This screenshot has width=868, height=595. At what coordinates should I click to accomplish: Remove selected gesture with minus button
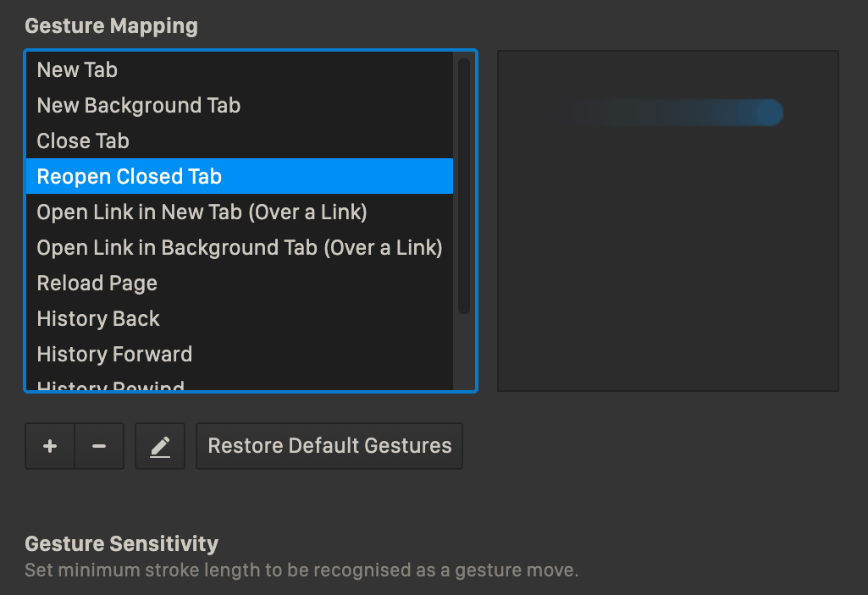(x=99, y=446)
